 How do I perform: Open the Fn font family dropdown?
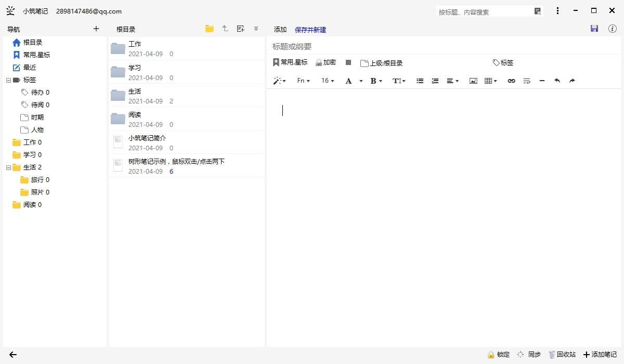click(303, 81)
